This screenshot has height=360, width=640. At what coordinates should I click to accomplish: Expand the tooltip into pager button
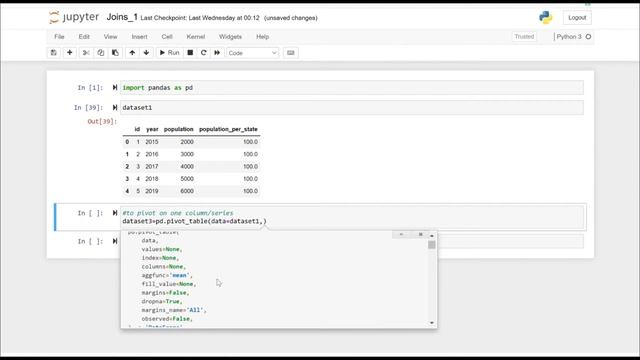click(x=401, y=234)
